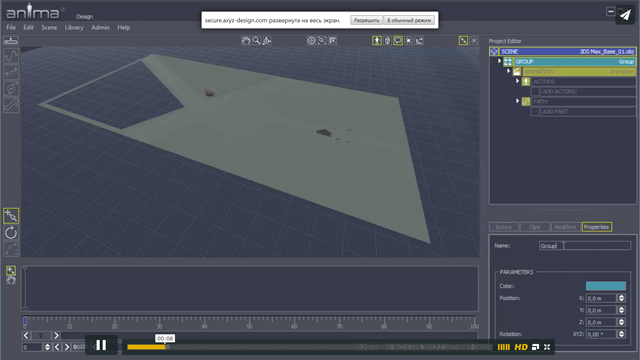Open the Admin menu
This screenshot has width=640, height=360.
click(100, 27)
